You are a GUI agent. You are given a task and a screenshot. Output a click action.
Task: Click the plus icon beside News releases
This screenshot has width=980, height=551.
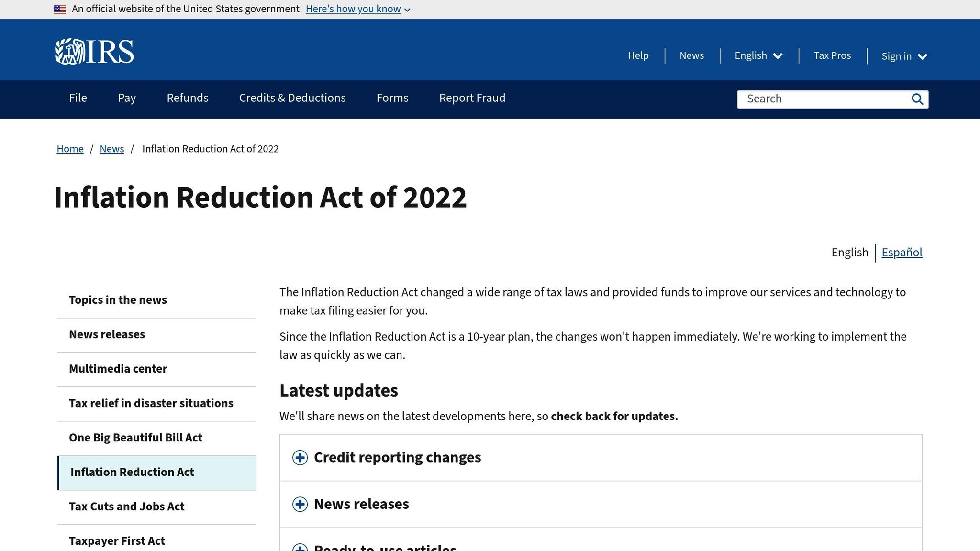[300, 505]
